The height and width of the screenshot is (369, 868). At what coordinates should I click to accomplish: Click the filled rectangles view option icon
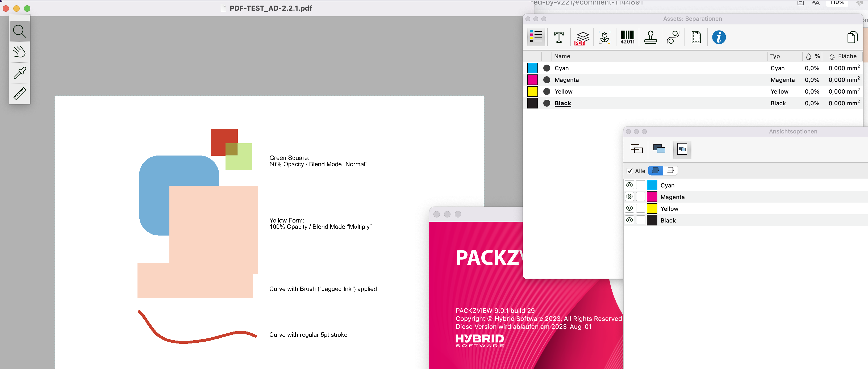pyautogui.click(x=659, y=149)
